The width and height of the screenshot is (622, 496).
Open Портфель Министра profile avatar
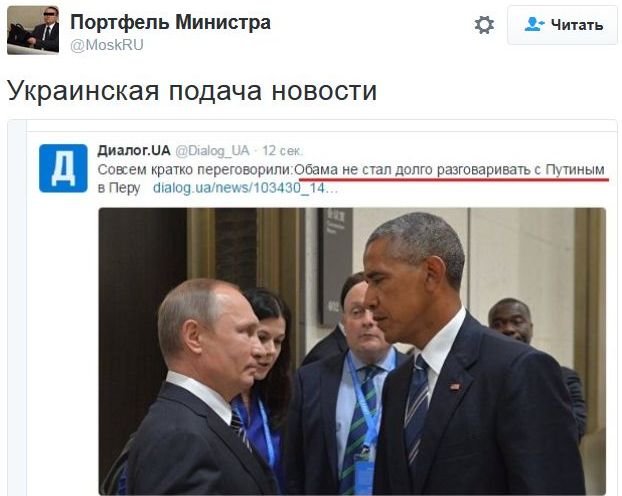point(33,30)
